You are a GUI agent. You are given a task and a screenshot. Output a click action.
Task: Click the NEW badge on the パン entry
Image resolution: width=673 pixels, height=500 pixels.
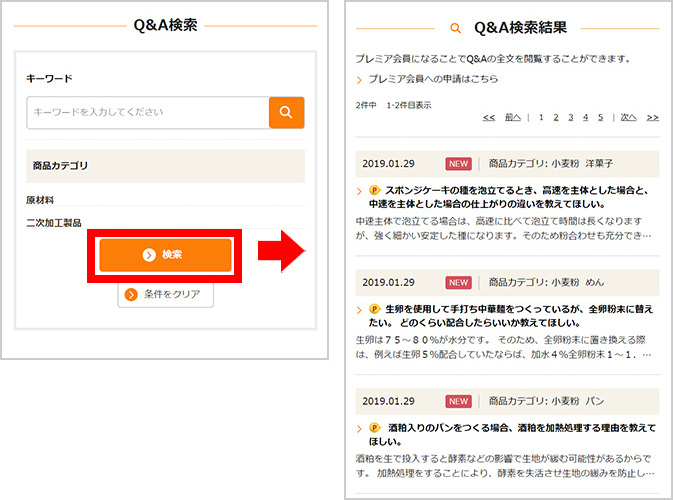[458, 401]
